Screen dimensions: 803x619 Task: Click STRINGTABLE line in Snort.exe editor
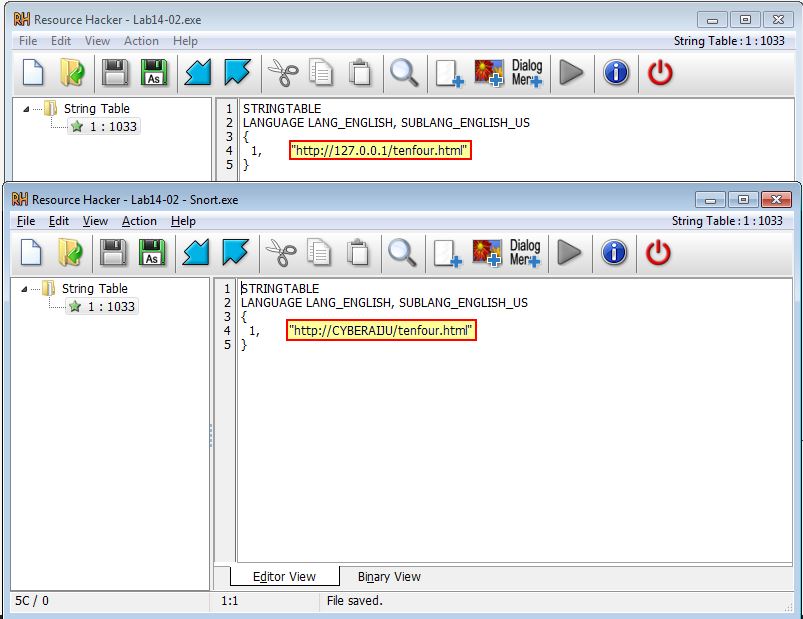(x=280, y=289)
